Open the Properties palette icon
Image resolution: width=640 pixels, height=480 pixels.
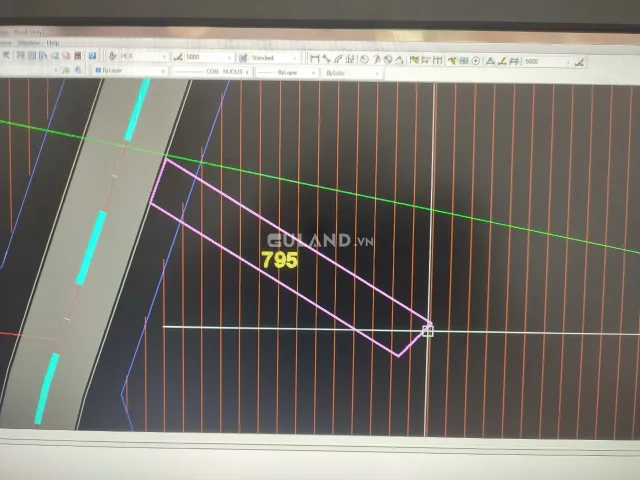click(x=20, y=56)
